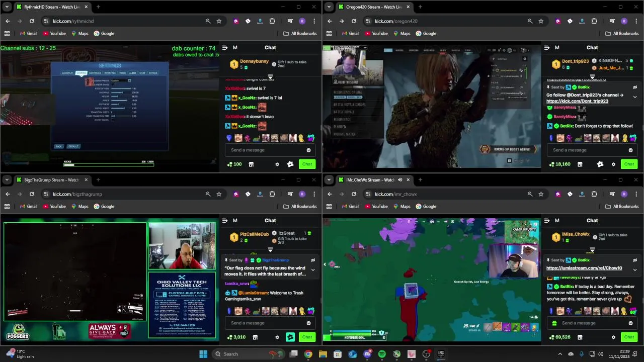Toggle M chat mode in RythmicHD chat header
644x362 pixels.
tap(235, 48)
